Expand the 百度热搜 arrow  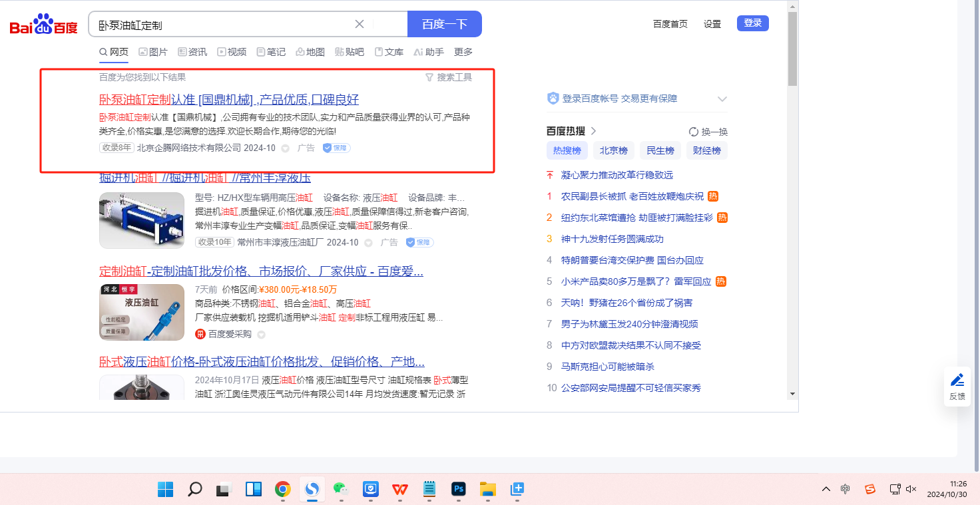pyautogui.click(x=593, y=131)
